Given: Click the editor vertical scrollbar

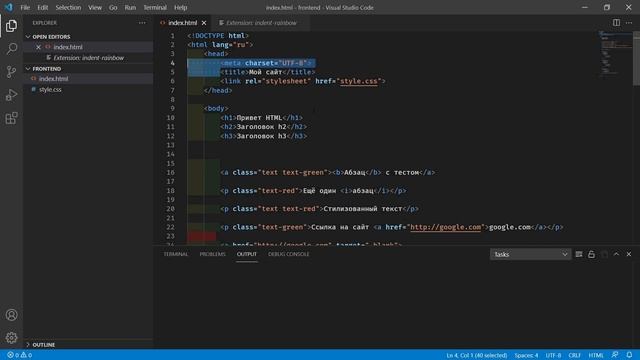Looking at the screenshot, I should click(636, 58).
